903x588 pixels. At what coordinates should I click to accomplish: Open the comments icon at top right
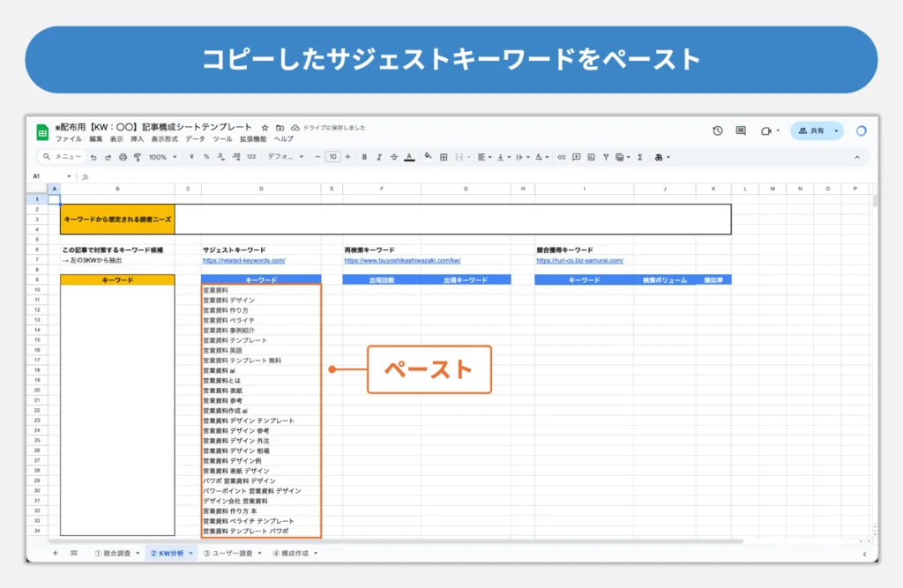click(x=741, y=130)
